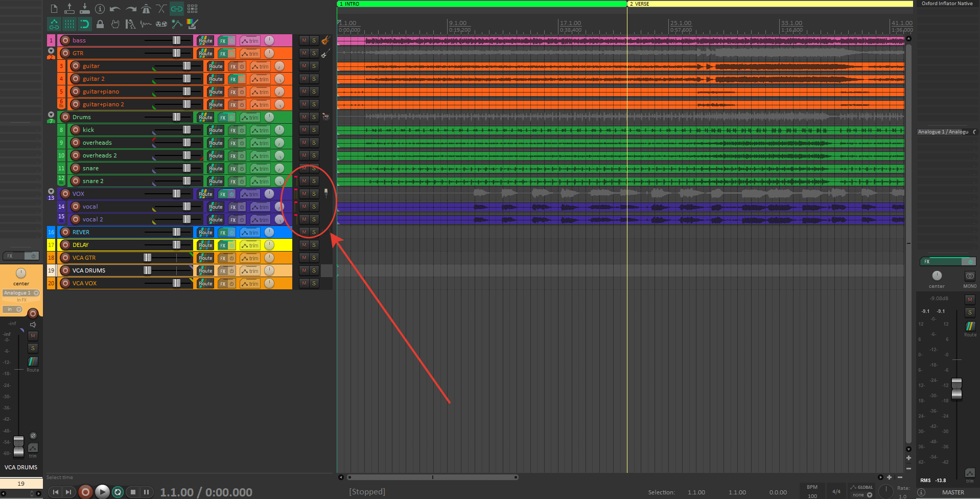Collapse the GTR folder track
The width and height of the screenshot is (980, 499).
[51, 51]
